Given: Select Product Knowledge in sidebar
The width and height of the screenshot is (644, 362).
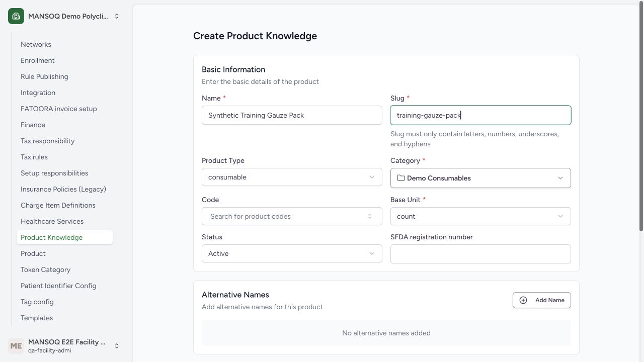Looking at the screenshot, I should [64, 237].
